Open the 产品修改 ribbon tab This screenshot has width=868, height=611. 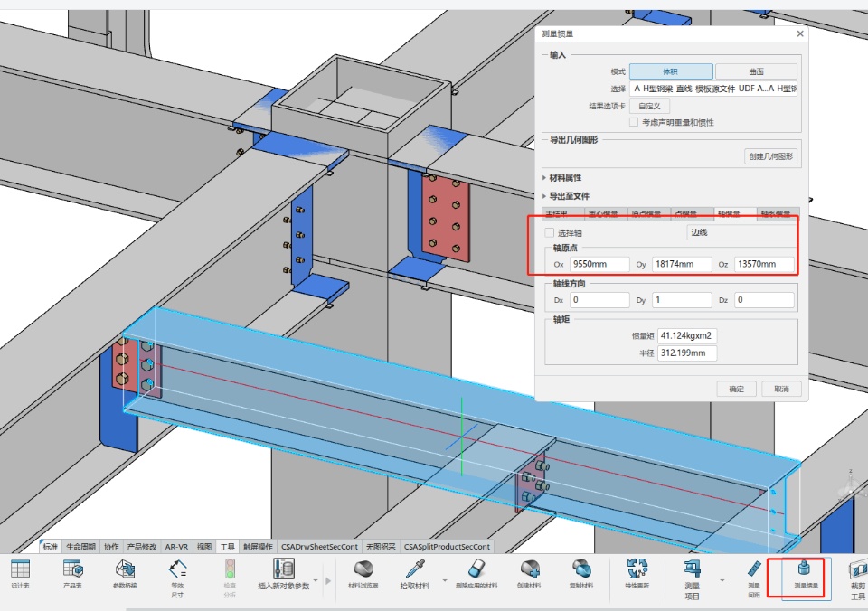142,546
